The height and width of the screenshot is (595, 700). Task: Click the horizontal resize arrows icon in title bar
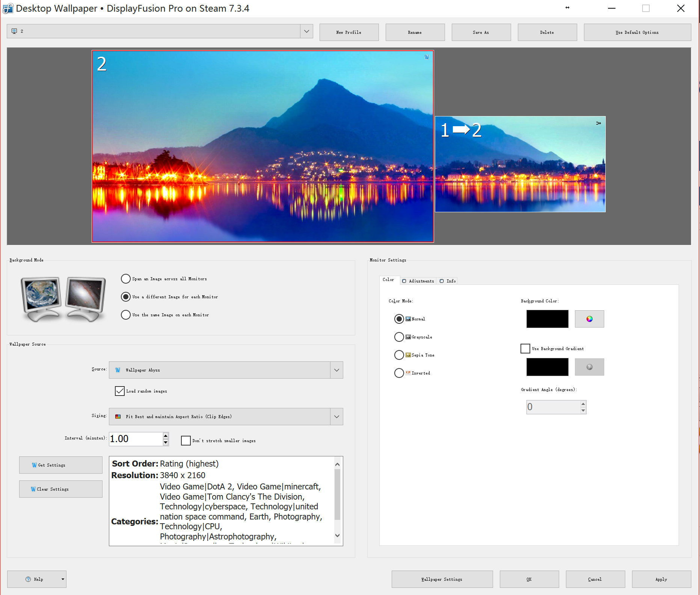point(567,8)
